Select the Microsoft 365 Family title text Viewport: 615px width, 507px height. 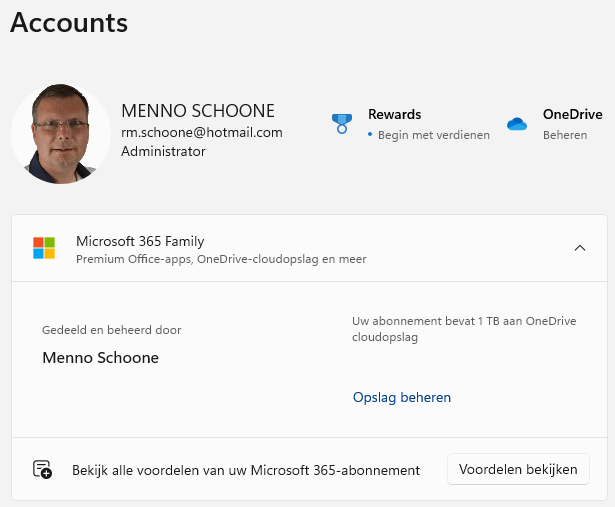[140, 241]
